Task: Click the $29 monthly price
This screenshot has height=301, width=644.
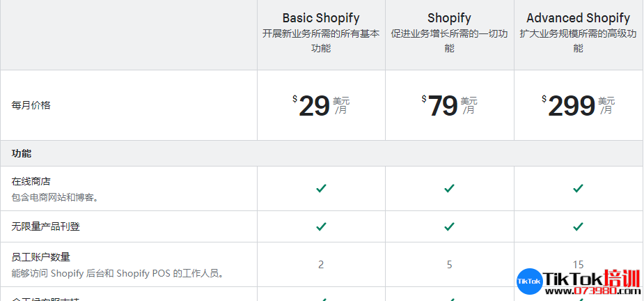Action: 321,106
